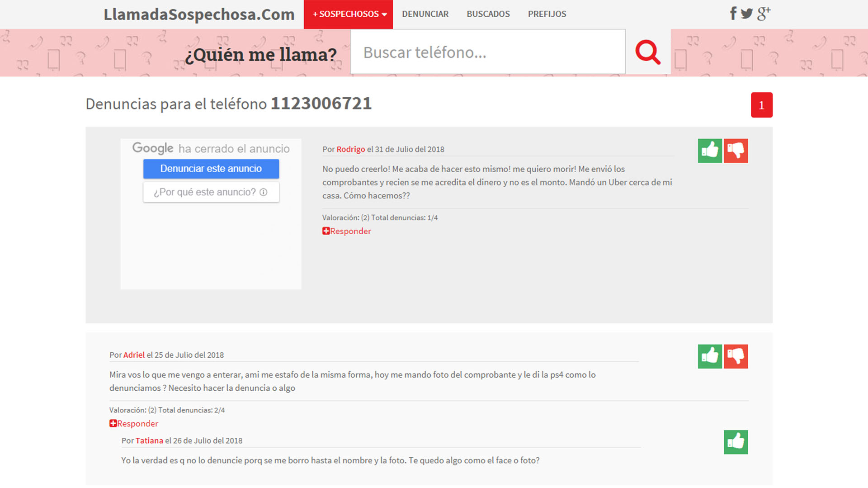The height and width of the screenshot is (488, 868).
Task: Click plus icon of Responder under Rodrigo
Action: [x=326, y=231]
